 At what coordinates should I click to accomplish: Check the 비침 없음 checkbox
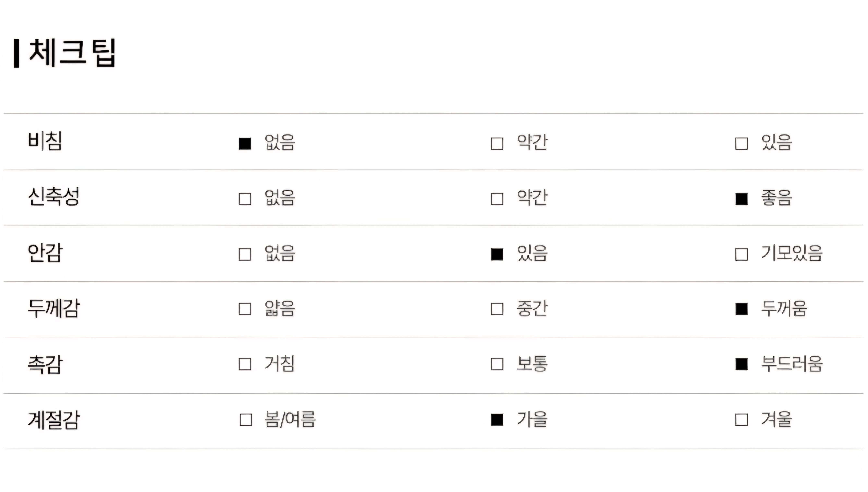click(x=245, y=143)
